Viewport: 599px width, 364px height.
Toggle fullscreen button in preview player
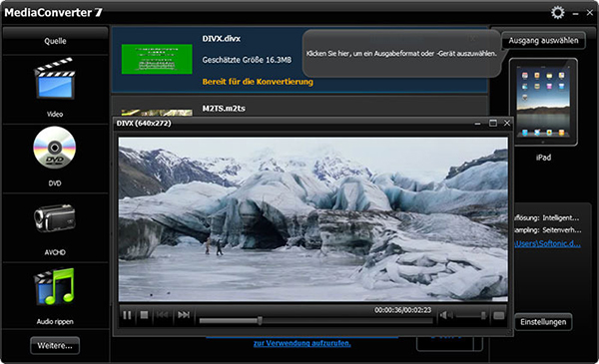pyautogui.click(x=498, y=315)
